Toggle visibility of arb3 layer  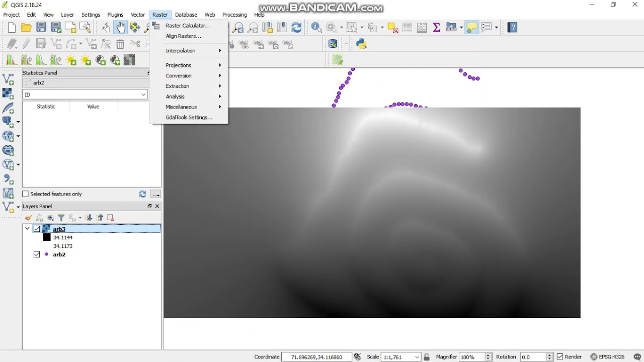click(x=37, y=229)
